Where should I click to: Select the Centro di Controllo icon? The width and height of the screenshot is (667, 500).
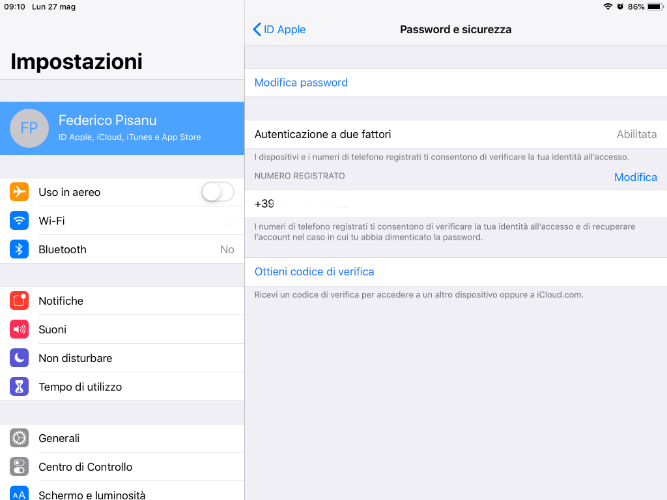[x=19, y=467]
